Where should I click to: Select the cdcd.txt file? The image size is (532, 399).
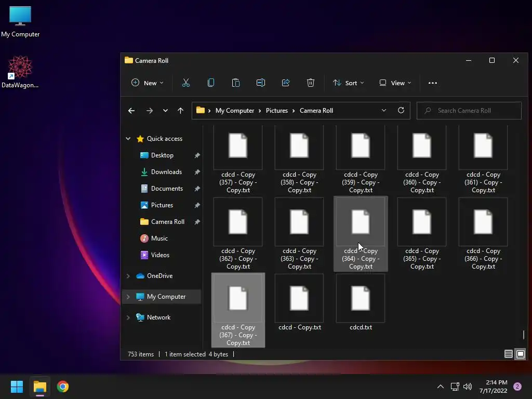click(x=361, y=303)
